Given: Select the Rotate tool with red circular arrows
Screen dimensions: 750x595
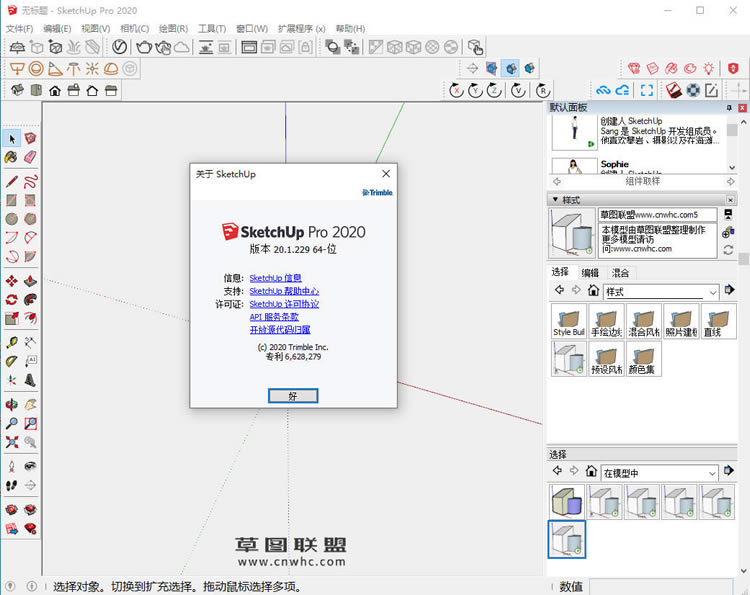Looking at the screenshot, I should click(12, 299).
